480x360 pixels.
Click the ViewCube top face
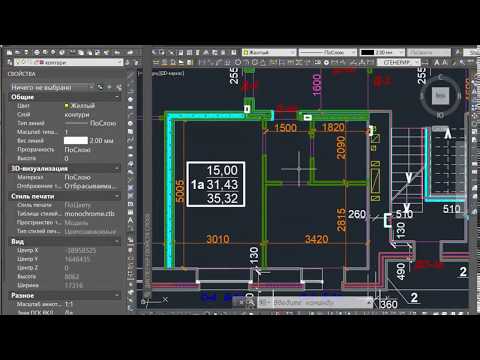point(441,95)
